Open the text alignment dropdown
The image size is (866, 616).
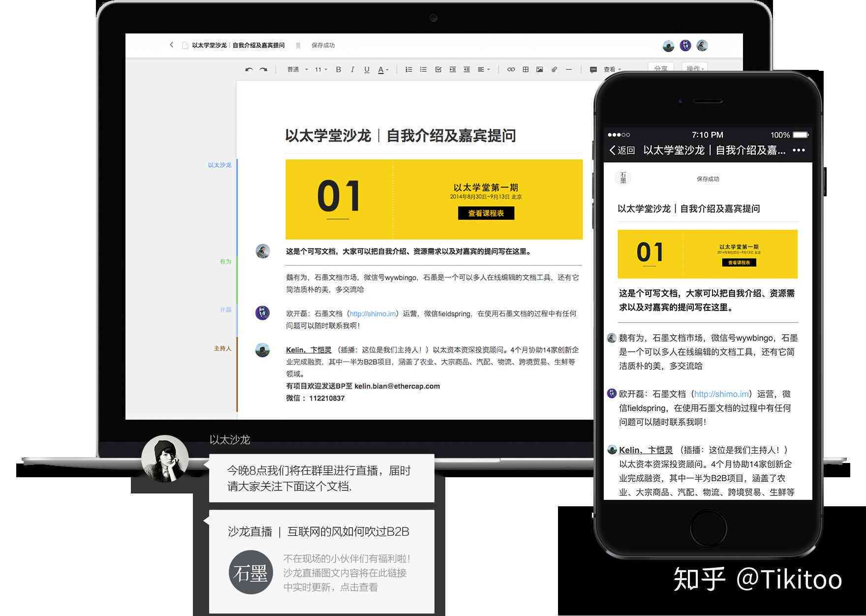[x=484, y=69]
